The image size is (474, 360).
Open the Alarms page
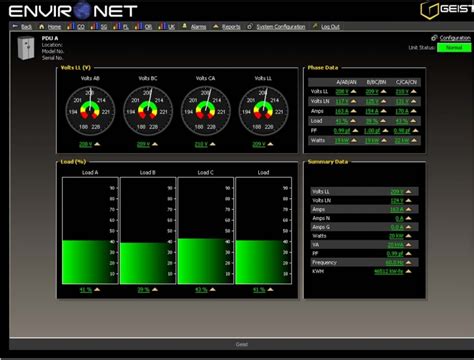click(198, 27)
